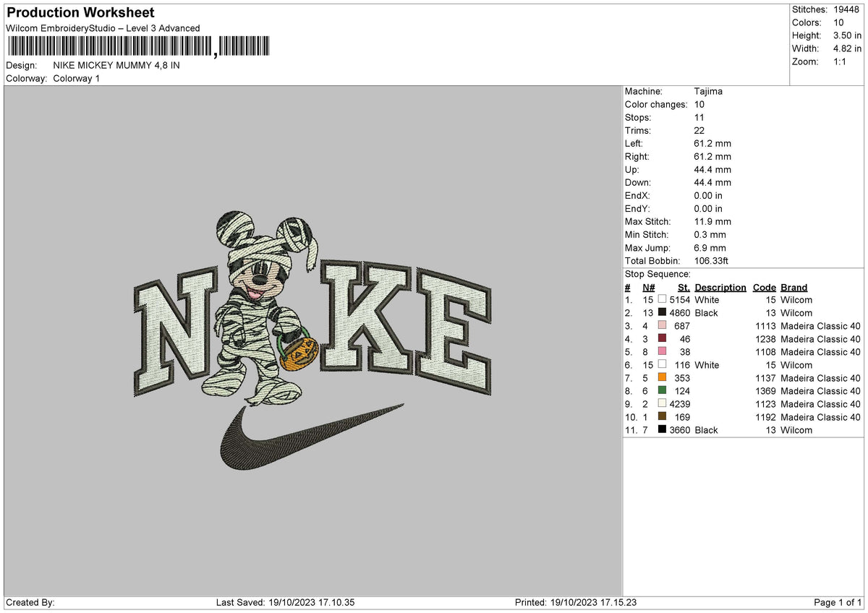Image resolution: width=868 pixels, height=613 pixels.
Task: Click the 'Max Jump:' value 6.9 mm
Action: point(710,247)
